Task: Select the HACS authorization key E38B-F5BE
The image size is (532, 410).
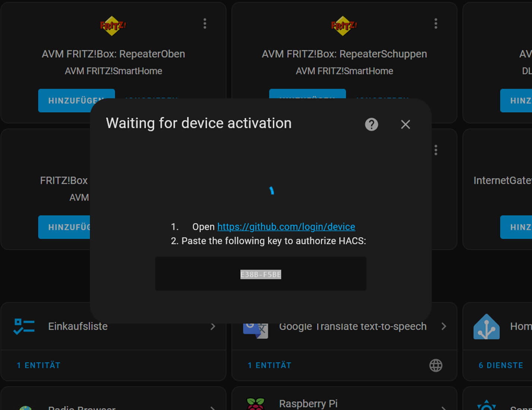Action: click(x=260, y=275)
